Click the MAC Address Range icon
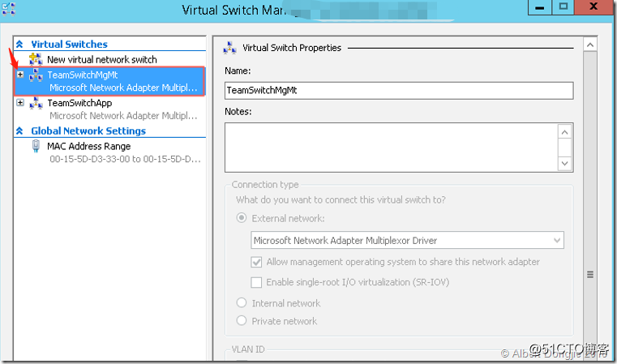The width and height of the screenshot is (617, 364). [x=36, y=147]
